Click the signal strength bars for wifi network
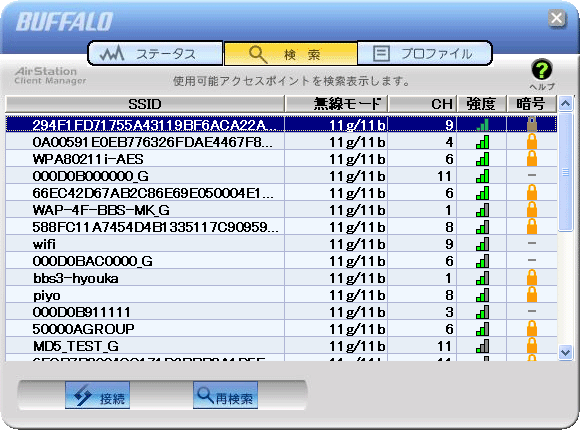Screen dimensions: 580x430 click(482, 244)
